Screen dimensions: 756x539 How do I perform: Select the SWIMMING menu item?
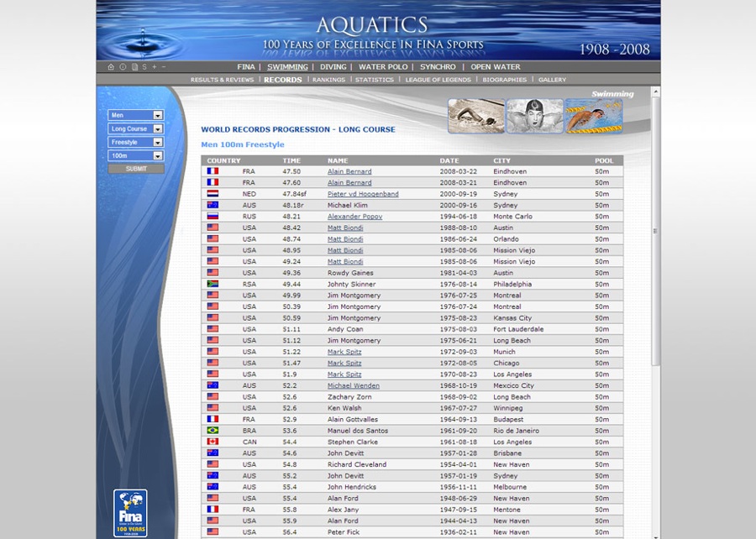[x=287, y=67]
